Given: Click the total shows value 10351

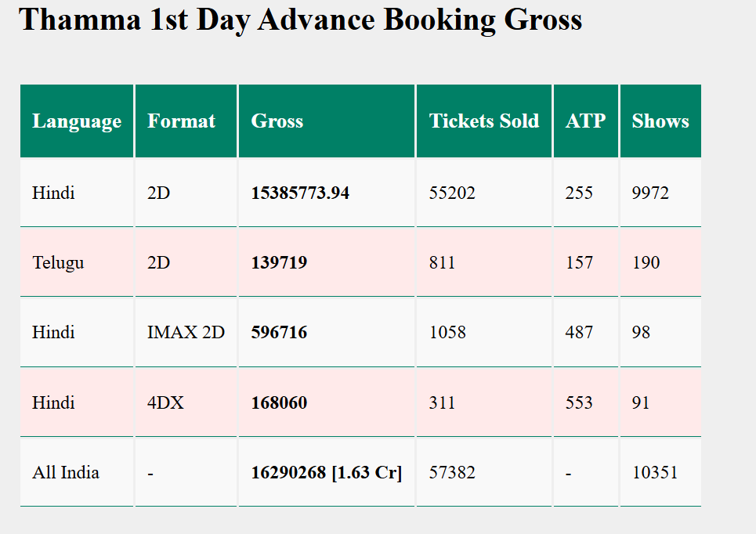Looking at the screenshot, I should point(654,472).
